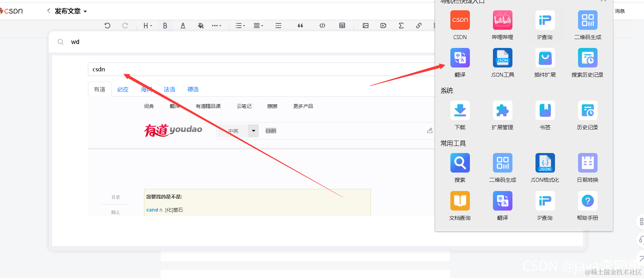Open 翻译 next to the JSON工具 icon
The image size is (644, 278).
tap(460, 58)
